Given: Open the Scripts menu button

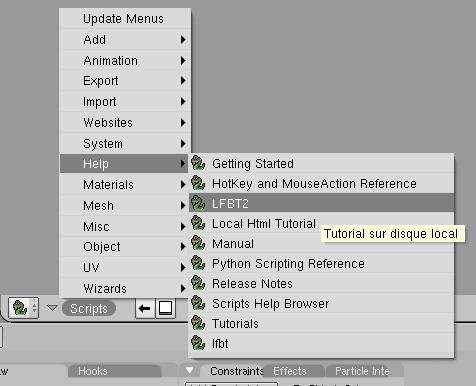Looking at the screenshot, I should point(89,308).
